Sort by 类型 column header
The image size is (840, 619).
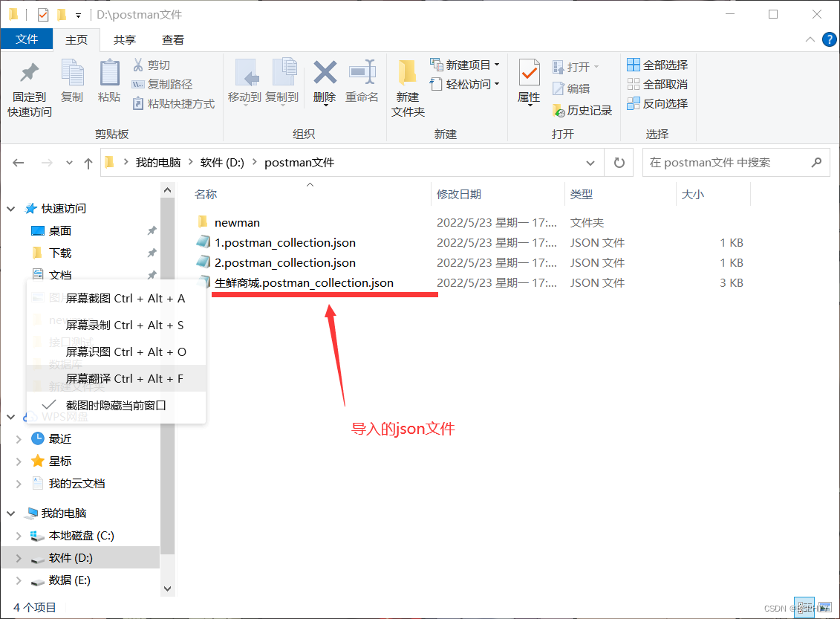pyautogui.click(x=582, y=195)
